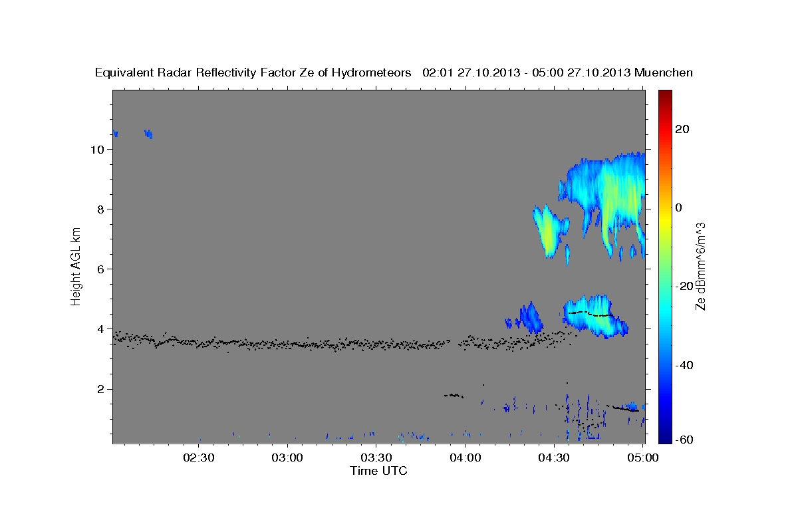
Task: Click the 'Time UTC' axis label
Action: [x=378, y=471]
